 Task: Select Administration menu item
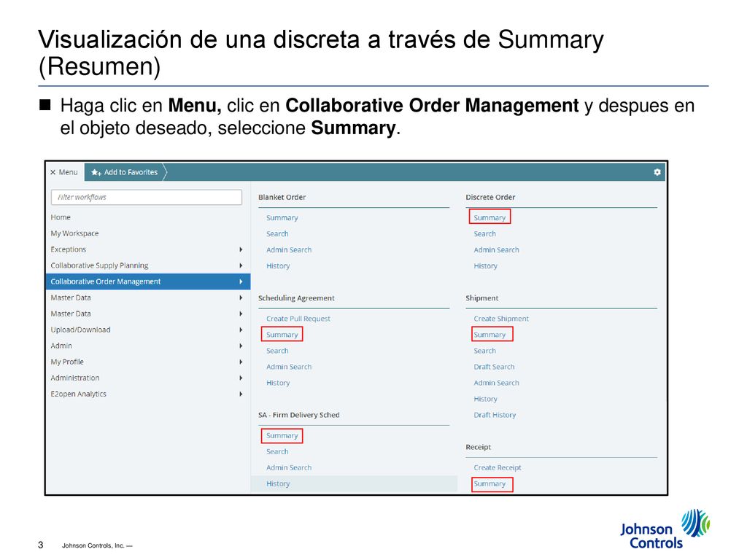[75, 378]
